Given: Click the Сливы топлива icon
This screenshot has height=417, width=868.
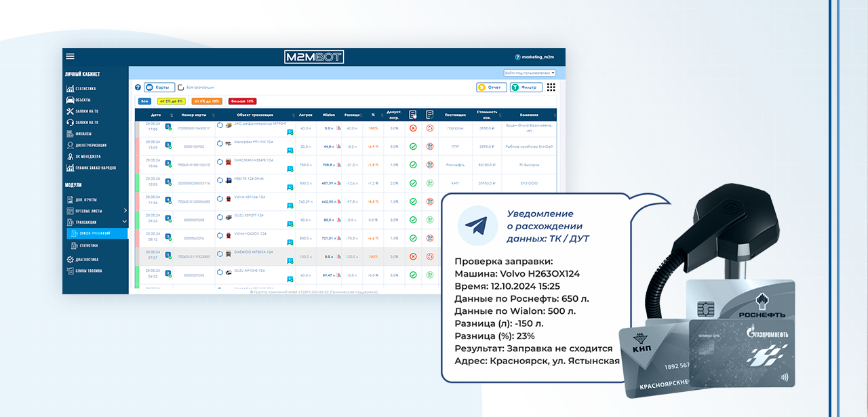Looking at the screenshot, I should coord(70,271).
